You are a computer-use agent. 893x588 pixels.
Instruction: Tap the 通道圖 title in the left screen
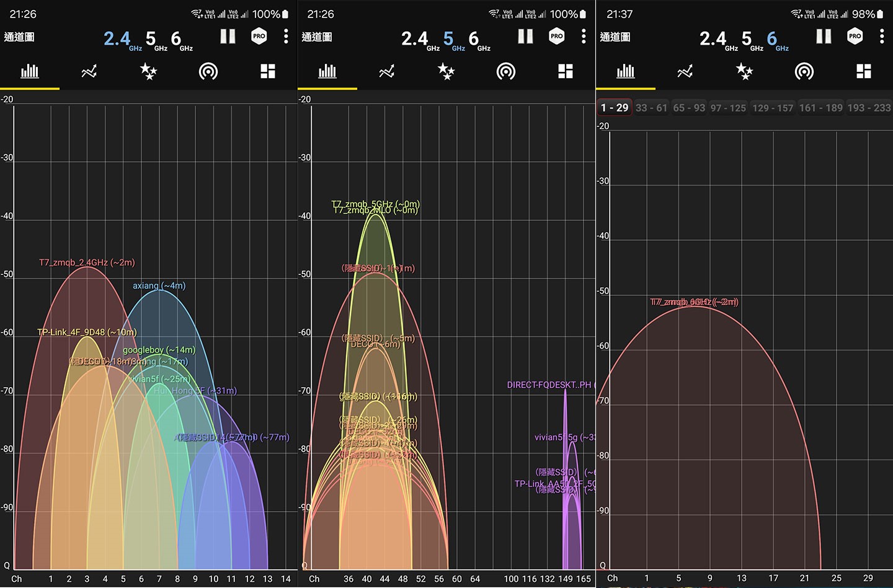pos(19,37)
